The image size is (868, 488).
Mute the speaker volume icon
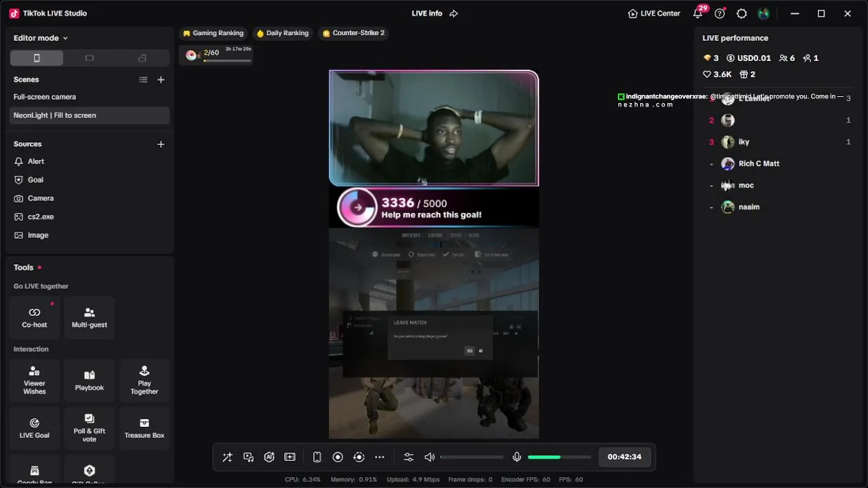(x=429, y=457)
